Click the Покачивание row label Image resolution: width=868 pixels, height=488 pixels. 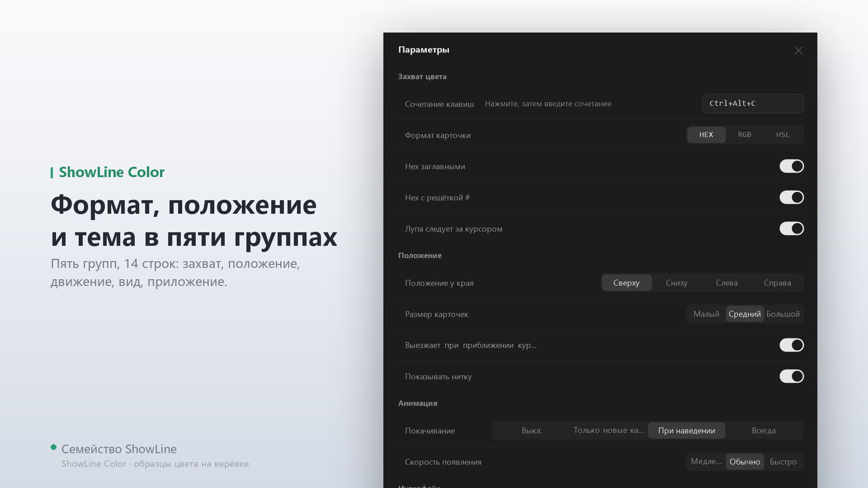[430, 431]
